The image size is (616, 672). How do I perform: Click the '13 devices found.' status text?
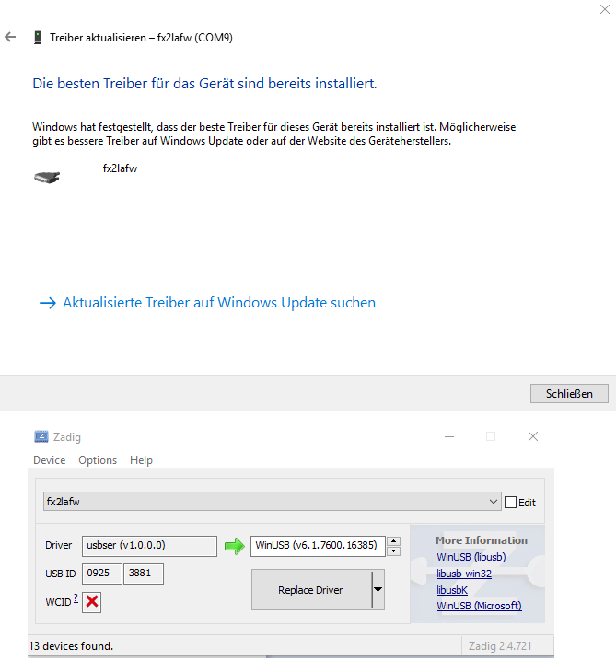71,646
